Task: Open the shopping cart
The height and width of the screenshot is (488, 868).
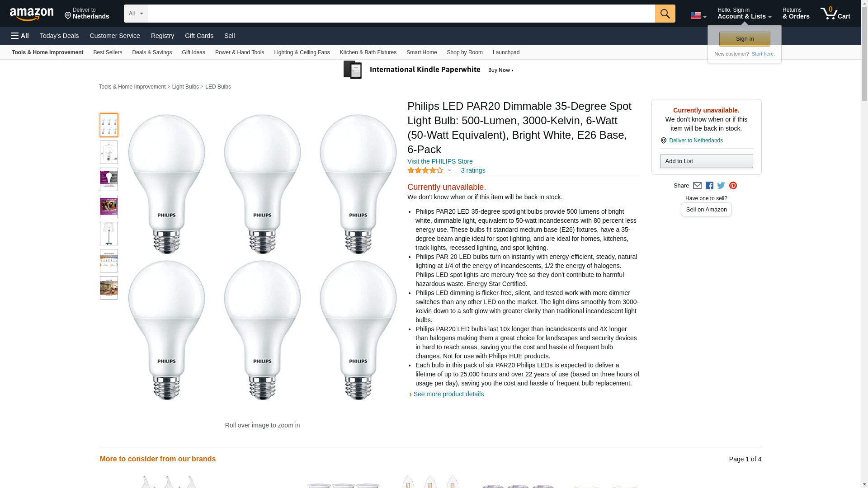Action: (835, 14)
